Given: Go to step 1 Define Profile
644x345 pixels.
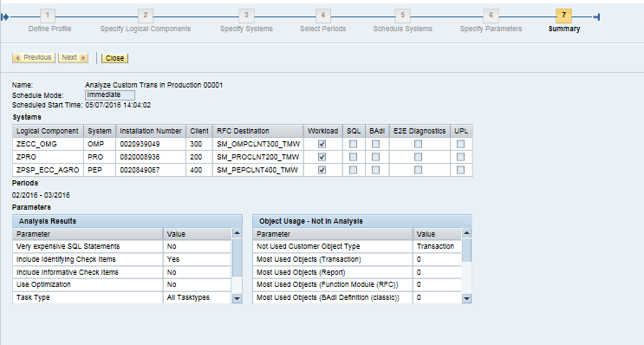Looking at the screenshot, I should [x=48, y=16].
